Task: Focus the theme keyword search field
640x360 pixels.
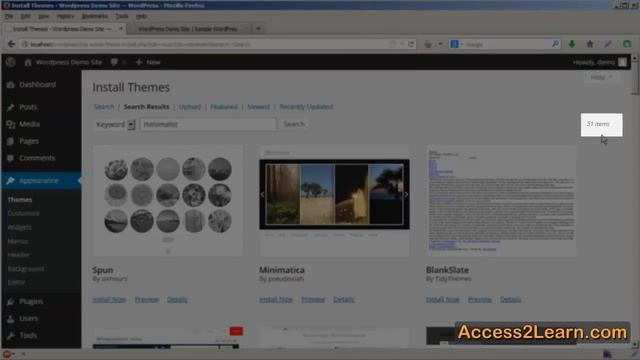Action: (208, 124)
